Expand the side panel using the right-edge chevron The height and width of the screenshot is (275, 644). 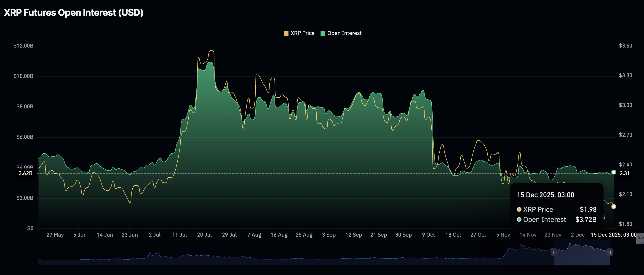click(642, 239)
